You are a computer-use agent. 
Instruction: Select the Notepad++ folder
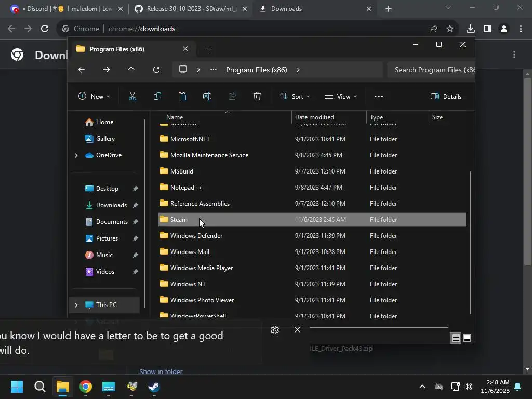(312, 187)
